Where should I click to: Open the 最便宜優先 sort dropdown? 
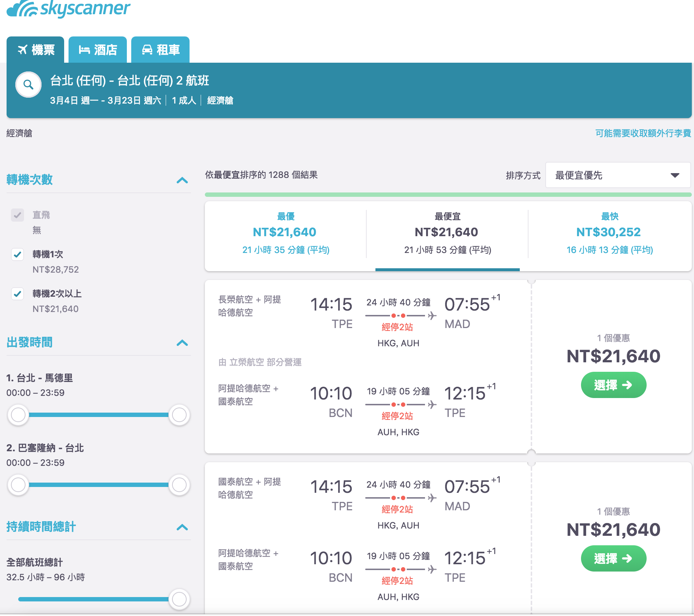coord(618,175)
